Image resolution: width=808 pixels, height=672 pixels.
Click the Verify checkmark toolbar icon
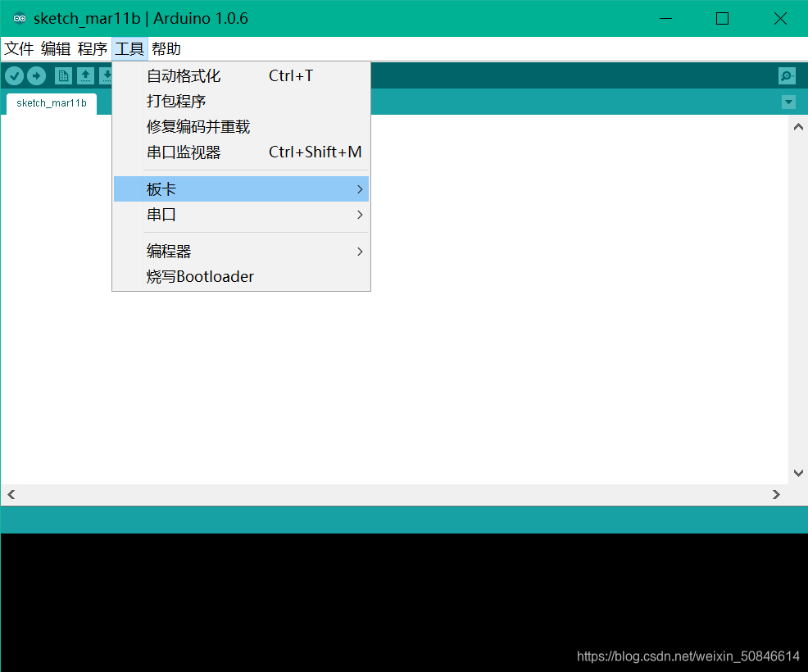pos(15,76)
